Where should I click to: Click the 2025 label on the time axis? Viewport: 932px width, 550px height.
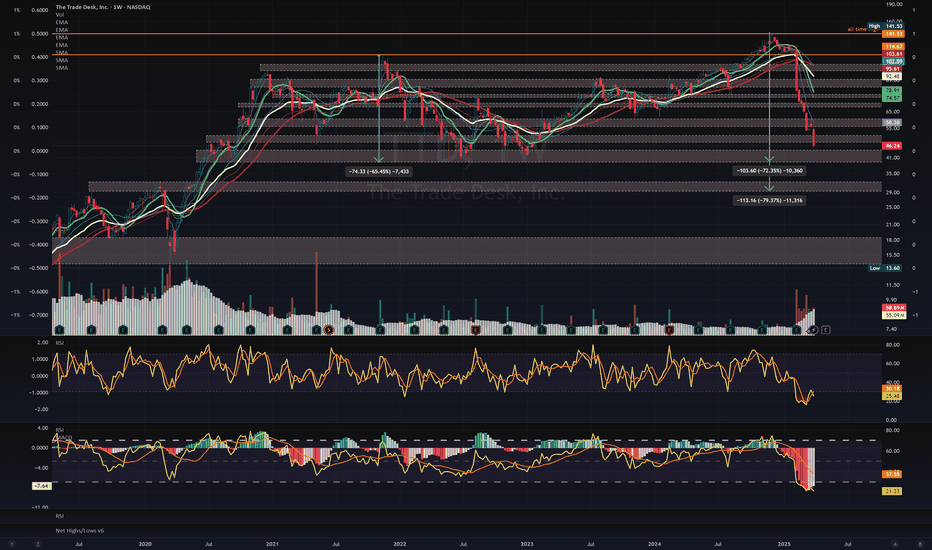pyautogui.click(x=784, y=544)
